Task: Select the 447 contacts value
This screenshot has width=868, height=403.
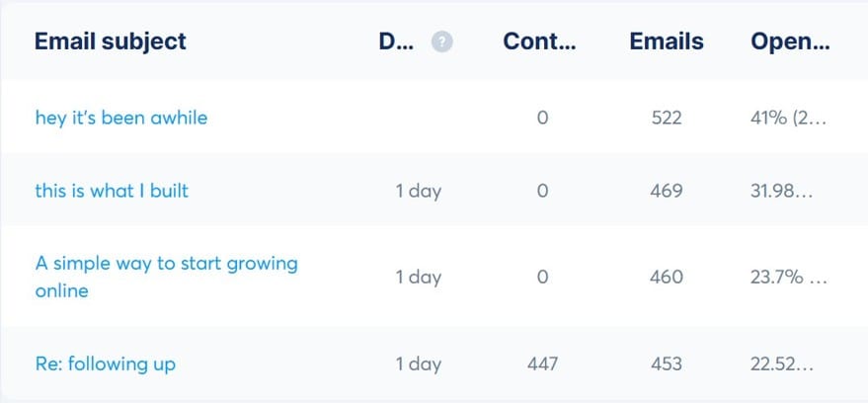Action: pos(541,363)
